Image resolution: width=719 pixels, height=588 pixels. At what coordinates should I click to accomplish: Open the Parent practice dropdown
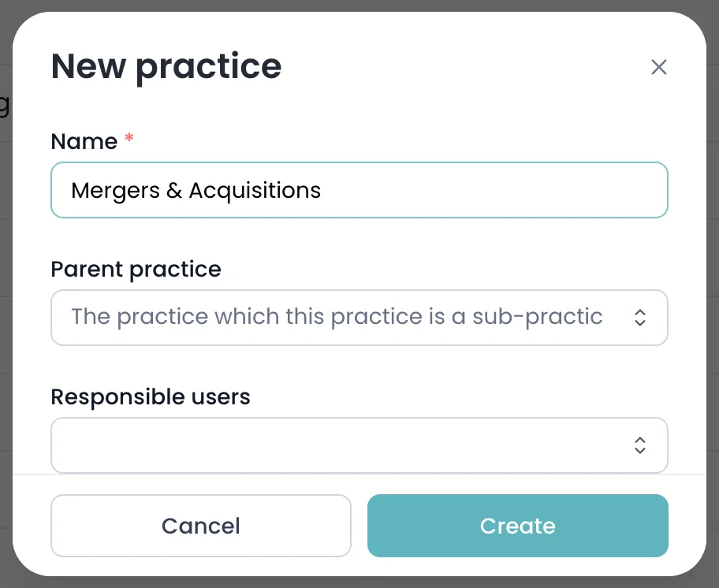coord(359,318)
